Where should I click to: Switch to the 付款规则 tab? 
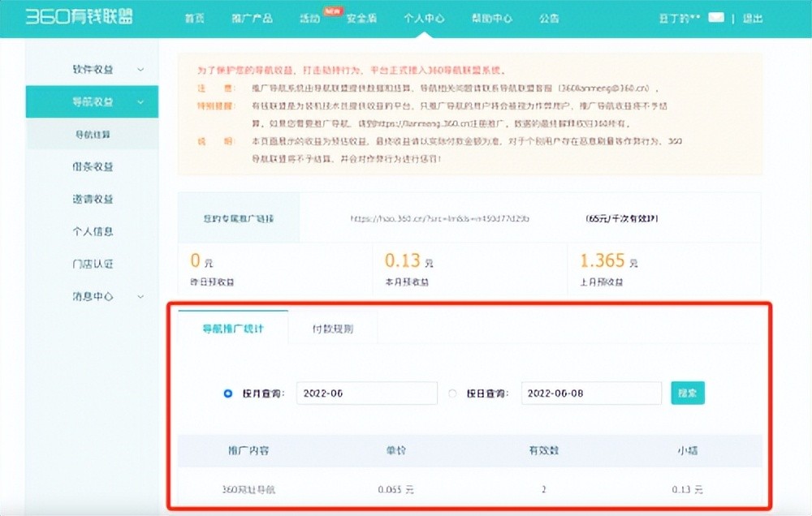point(333,329)
